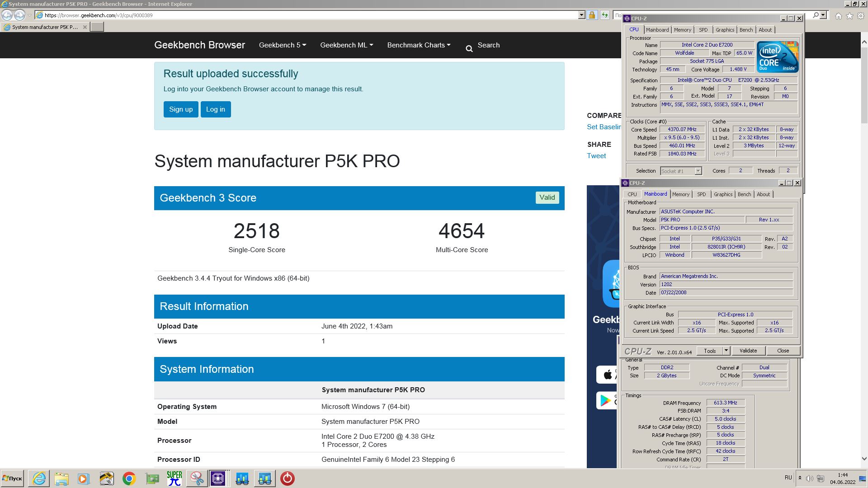This screenshot has height=488, width=868.
Task: Open IE Favorites star icon
Action: pos(849,16)
